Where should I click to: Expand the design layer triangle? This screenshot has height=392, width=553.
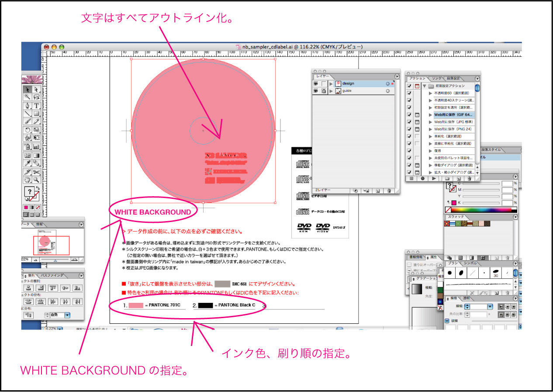coord(331,83)
